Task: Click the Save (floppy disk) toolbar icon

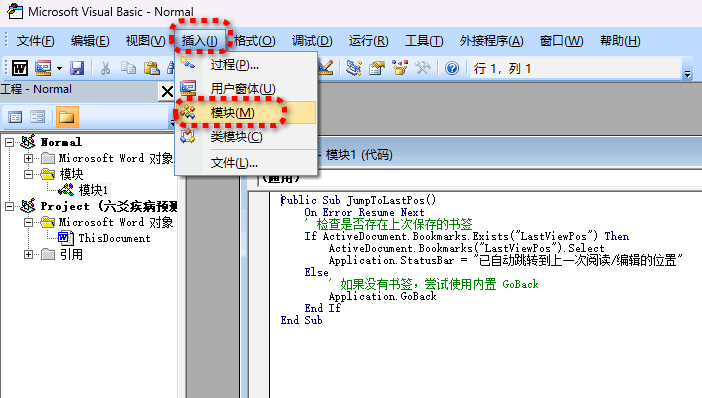Action: click(x=77, y=68)
